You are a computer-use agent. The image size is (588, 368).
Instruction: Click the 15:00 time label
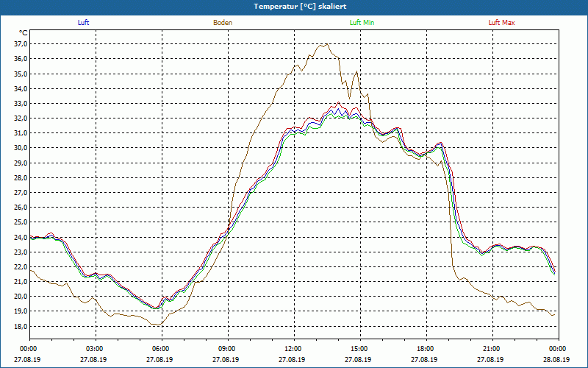(x=359, y=349)
